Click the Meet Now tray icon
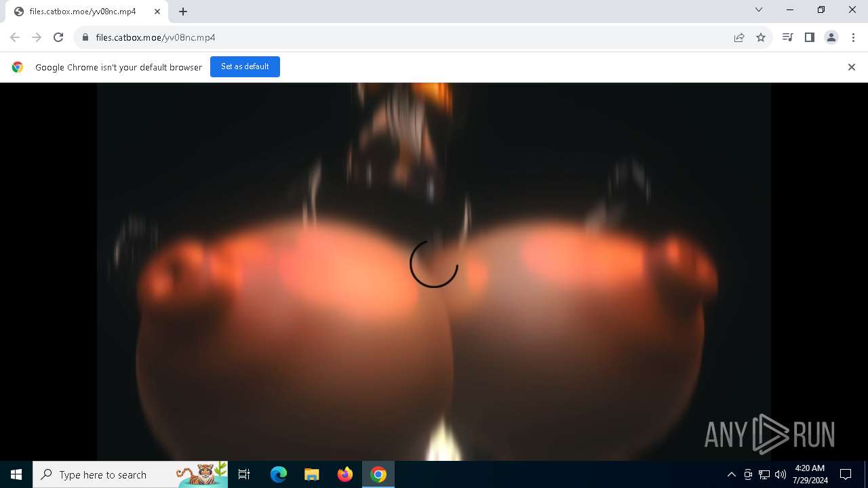Image resolution: width=868 pixels, height=488 pixels. [x=748, y=474]
